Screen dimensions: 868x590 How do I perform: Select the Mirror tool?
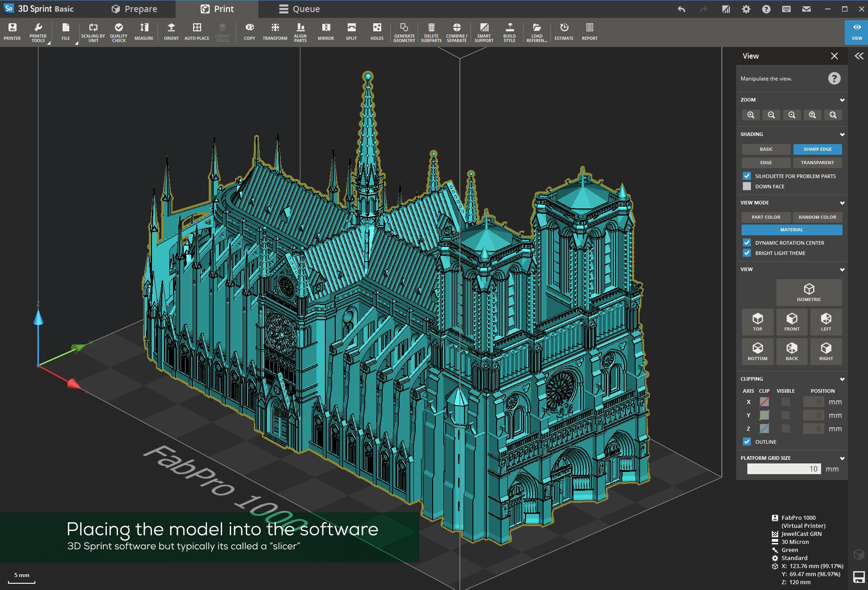[x=326, y=32]
